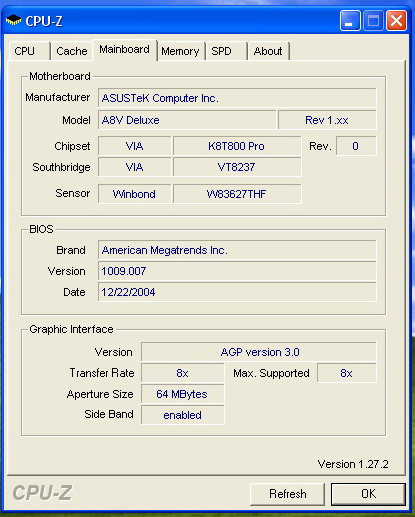Open the Cache tab
Image resolution: width=415 pixels, height=517 pixels.
pyautogui.click(x=71, y=51)
